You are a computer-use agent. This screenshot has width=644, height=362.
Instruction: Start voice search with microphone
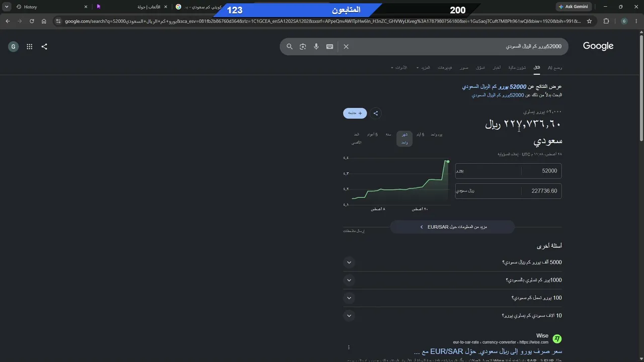point(316,46)
